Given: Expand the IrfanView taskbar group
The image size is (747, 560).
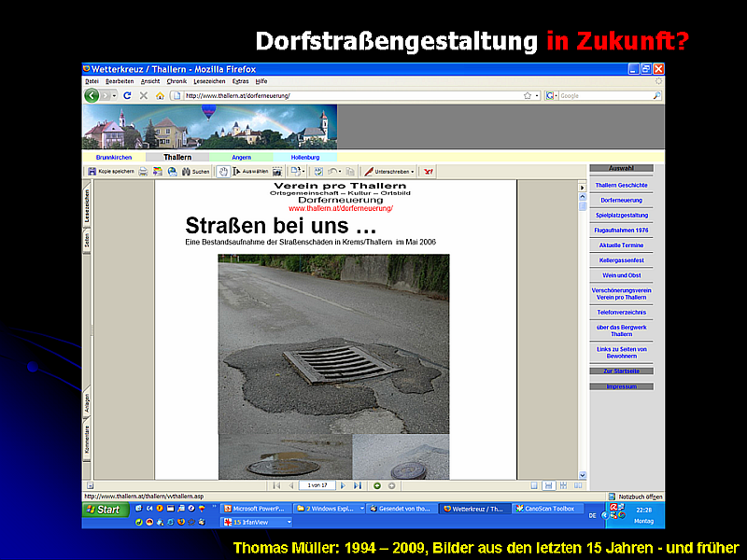Looking at the screenshot, I should pyautogui.click(x=289, y=523).
